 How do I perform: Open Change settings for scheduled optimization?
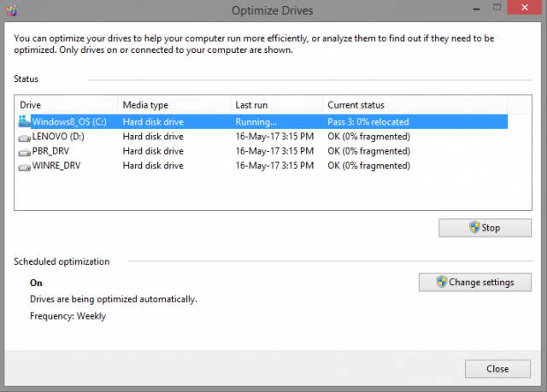click(x=475, y=282)
